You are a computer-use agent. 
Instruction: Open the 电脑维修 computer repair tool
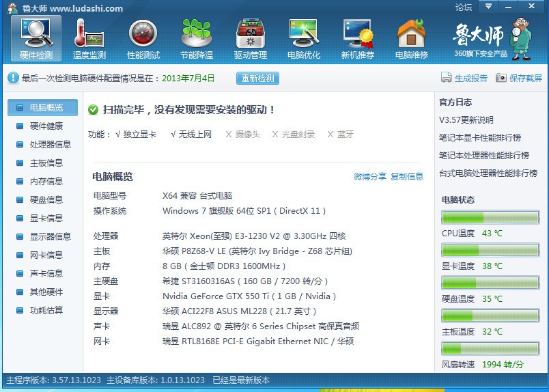(411, 38)
